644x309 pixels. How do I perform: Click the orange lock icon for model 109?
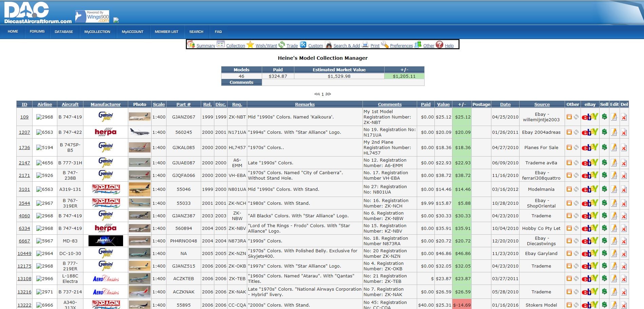pos(569,117)
